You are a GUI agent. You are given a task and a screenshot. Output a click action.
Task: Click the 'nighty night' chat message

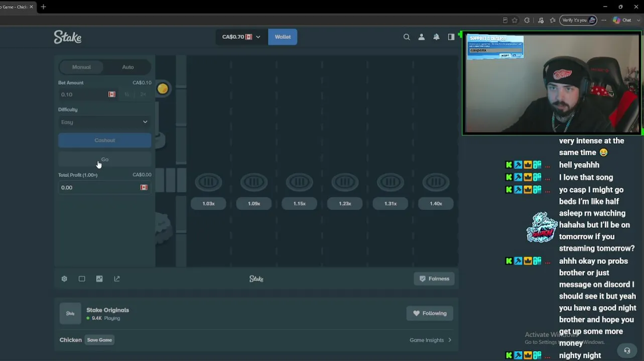click(x=580, y=355)
